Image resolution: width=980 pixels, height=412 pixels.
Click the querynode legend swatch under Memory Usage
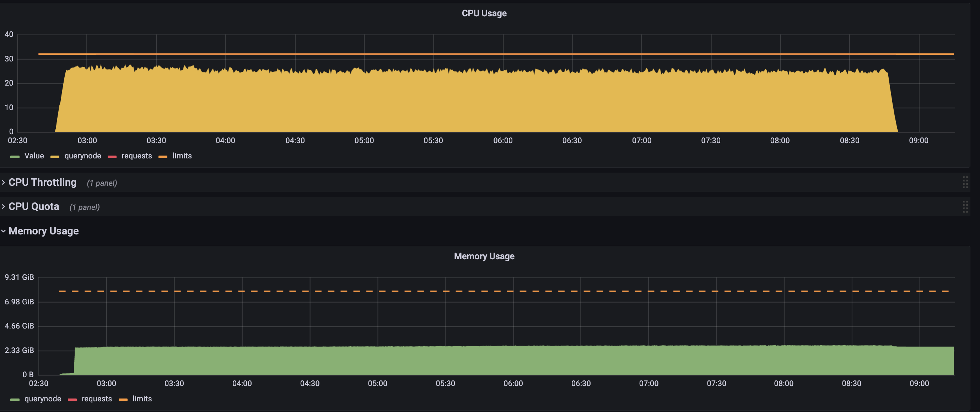point(15,399)
